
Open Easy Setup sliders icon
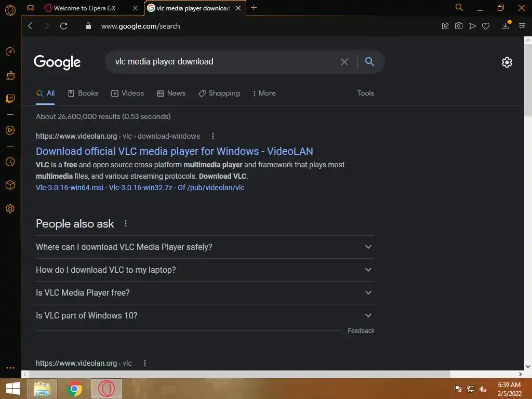point(522,26)
